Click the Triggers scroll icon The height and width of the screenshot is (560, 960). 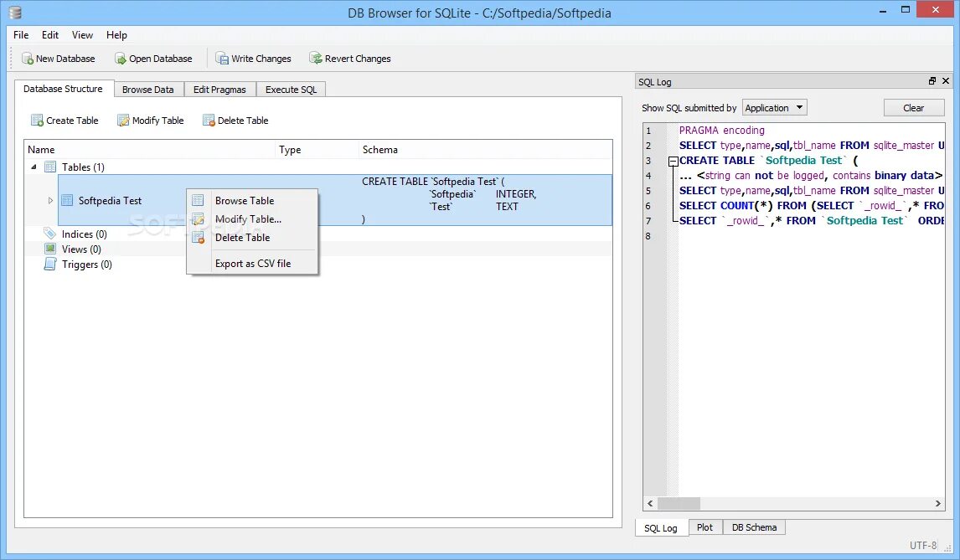50,264
